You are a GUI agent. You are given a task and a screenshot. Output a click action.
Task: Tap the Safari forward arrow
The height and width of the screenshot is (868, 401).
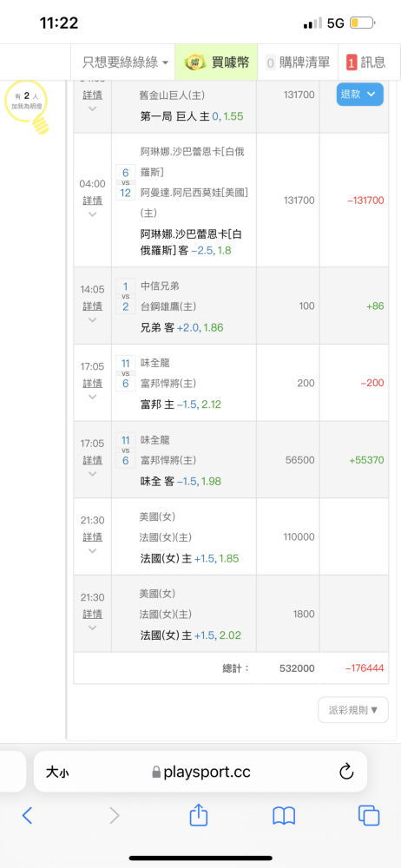point(114,815)
